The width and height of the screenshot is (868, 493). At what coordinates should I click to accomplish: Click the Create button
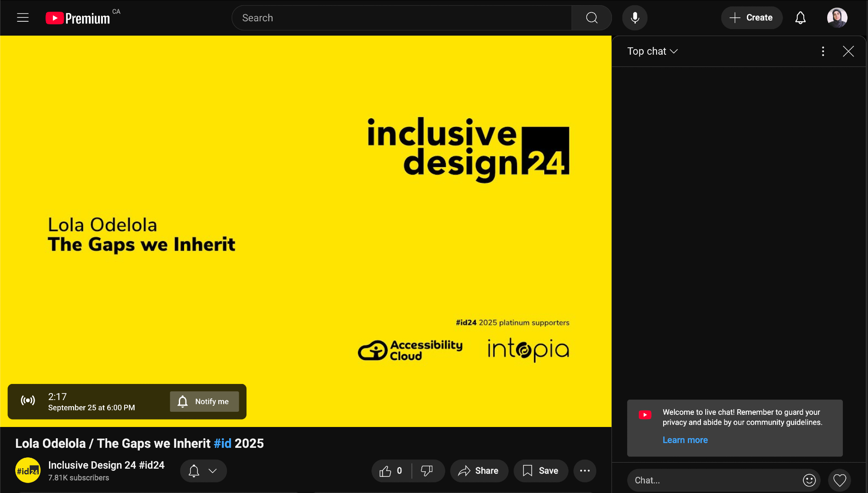(x=751, y=18)
